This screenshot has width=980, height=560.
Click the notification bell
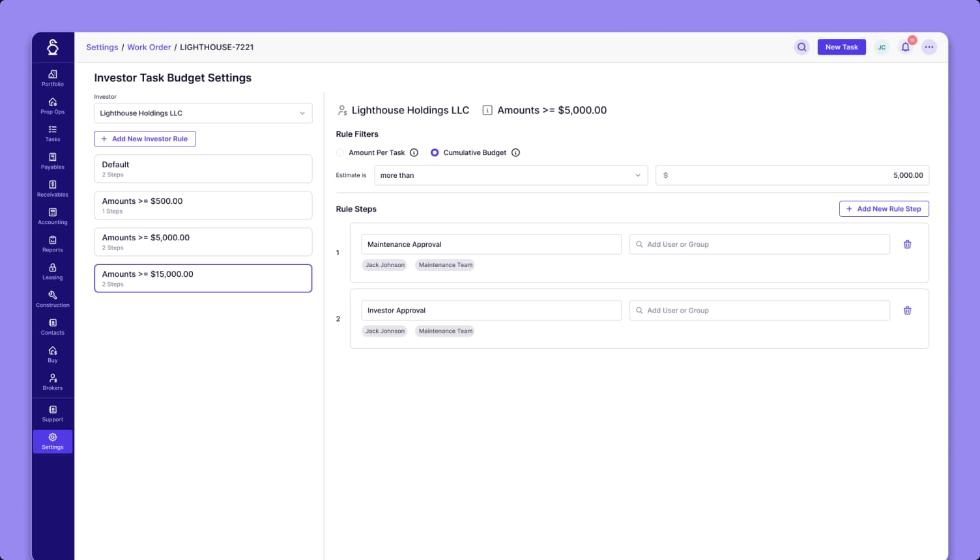[x=906, y=47]
